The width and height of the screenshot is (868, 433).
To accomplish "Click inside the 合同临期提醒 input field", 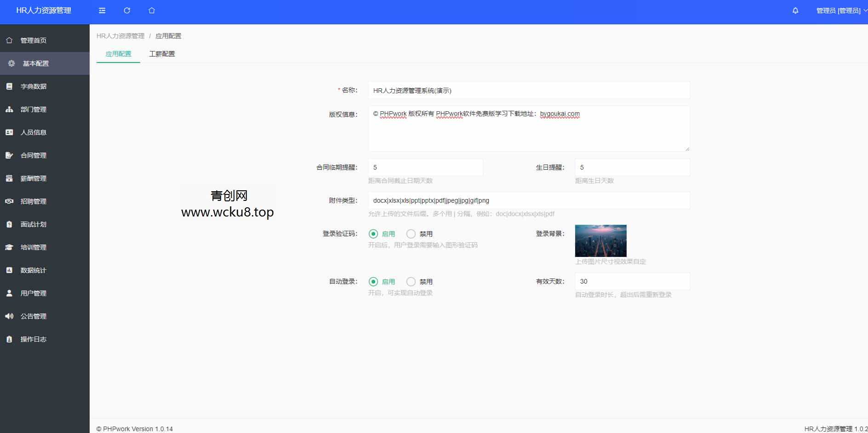I will pyautogui.click(x=425, y=167).
